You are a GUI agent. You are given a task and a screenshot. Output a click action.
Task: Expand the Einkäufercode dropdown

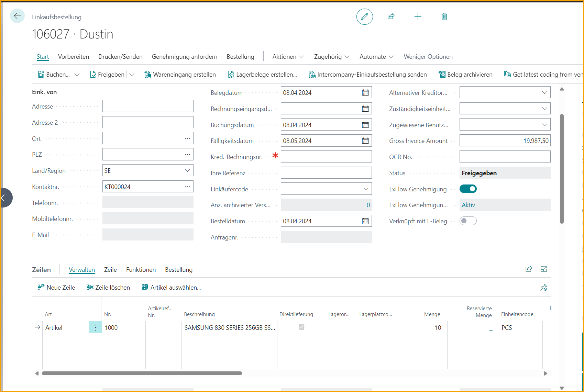[x=366, y=189]
